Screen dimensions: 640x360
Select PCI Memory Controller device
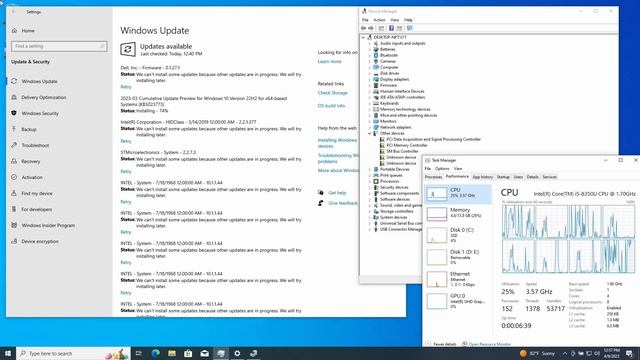[407, 145]
